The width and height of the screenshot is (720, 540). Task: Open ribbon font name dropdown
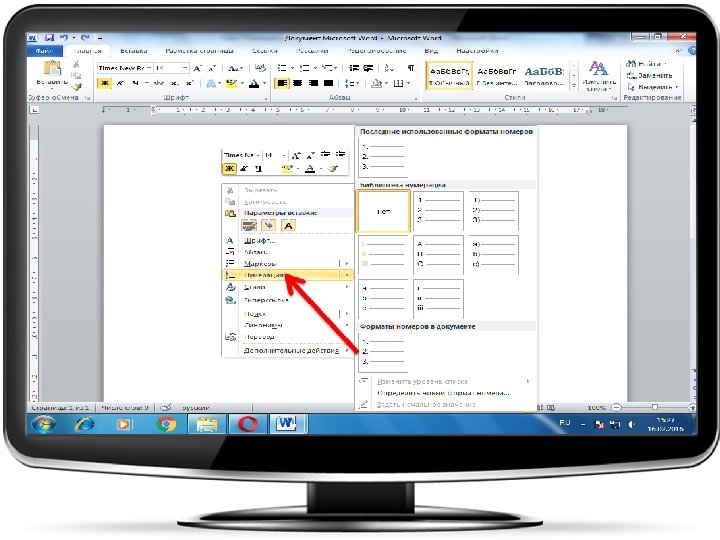click(149, 68)
